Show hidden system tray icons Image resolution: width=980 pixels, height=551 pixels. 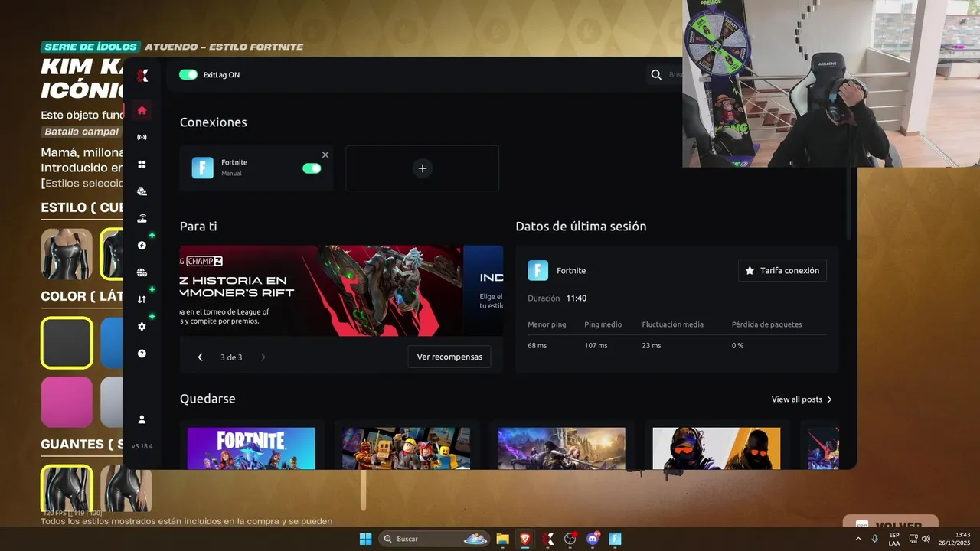click(857, 539)
